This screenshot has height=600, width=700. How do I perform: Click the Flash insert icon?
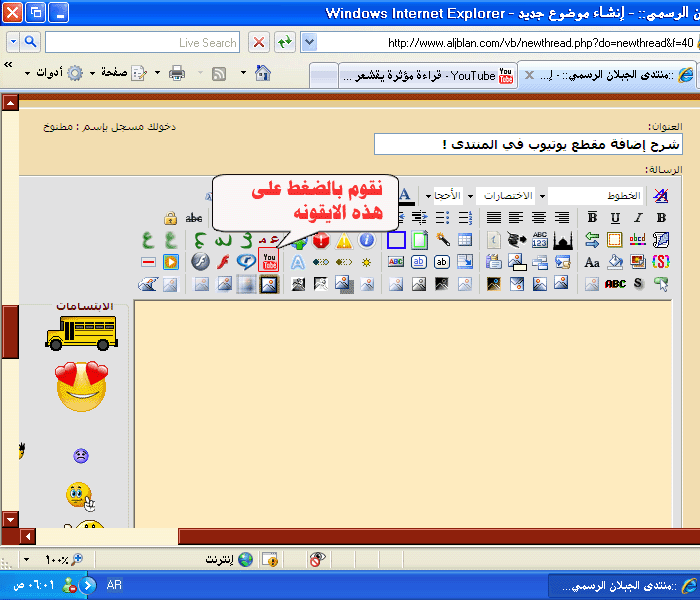point(199,262)
